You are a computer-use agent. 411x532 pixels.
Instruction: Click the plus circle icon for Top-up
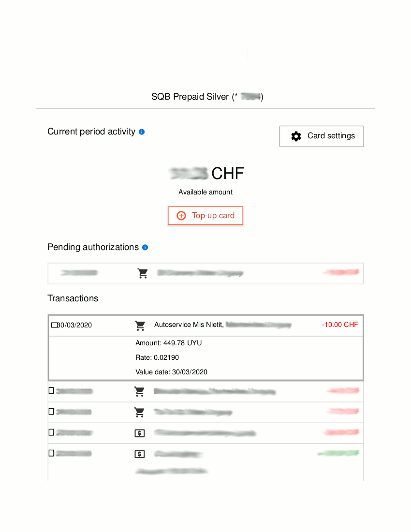[181, 216]
